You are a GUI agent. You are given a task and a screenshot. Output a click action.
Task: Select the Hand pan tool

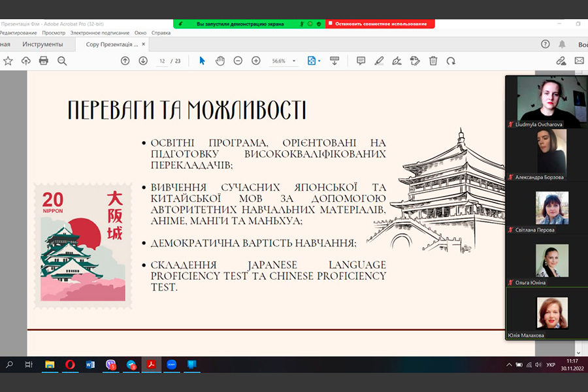coord(220,61)
